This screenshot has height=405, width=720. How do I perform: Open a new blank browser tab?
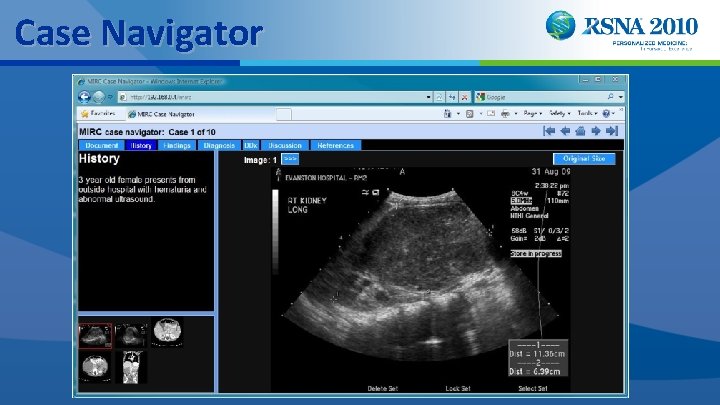point(284,114)
